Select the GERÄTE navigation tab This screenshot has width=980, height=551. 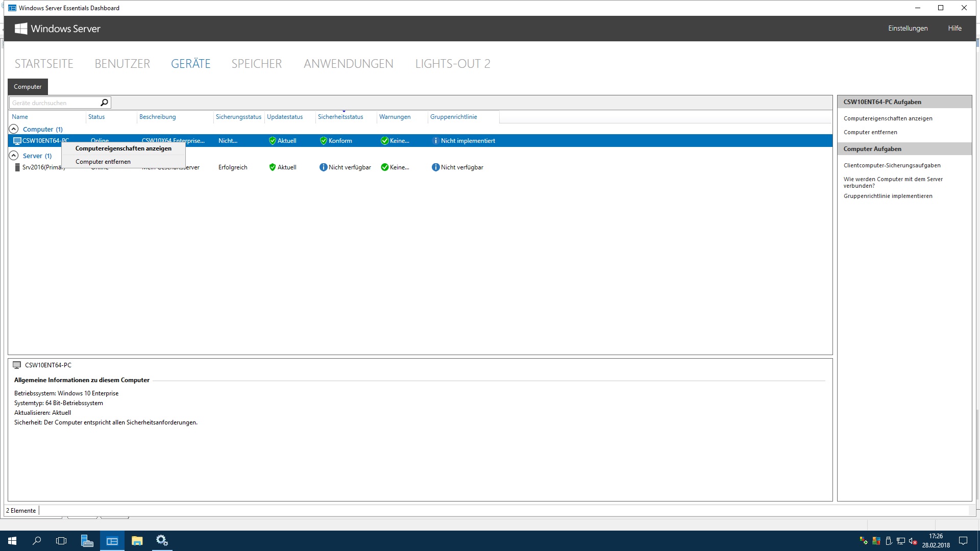click(x=190, y=63)
